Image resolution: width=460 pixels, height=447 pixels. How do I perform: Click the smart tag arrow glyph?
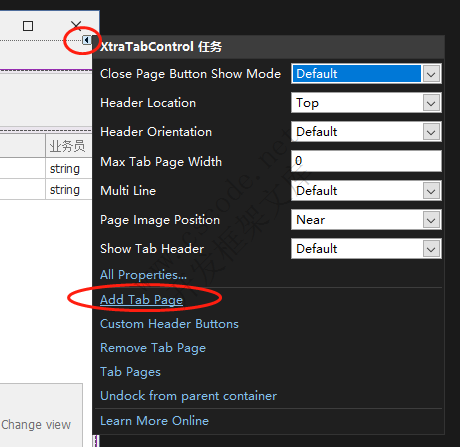(87, 40)
